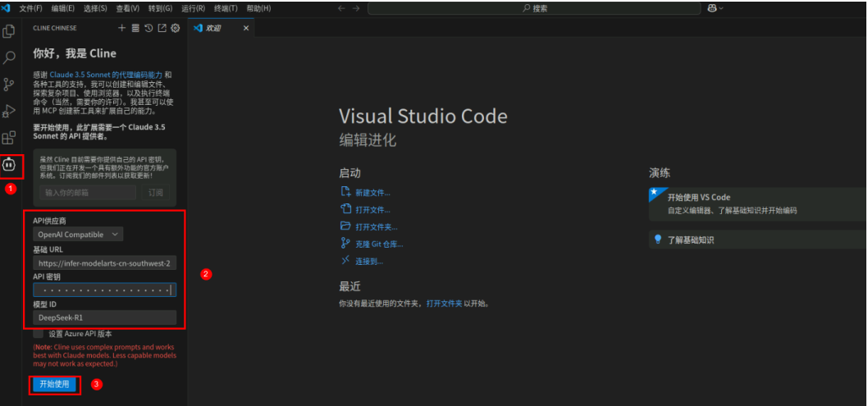Image resolution: width=868 pixels, height=406 pixels.
Task: Open the 运行(R) menu
Action: pos(193,8)
